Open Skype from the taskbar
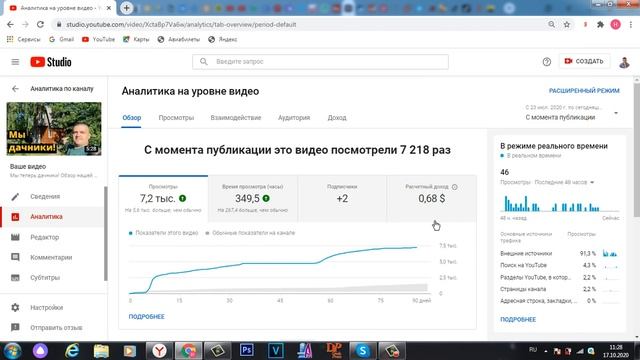Image resolution: width=640 pixels, height=360 pixels. pyautogui.click(x=362, y=351)
